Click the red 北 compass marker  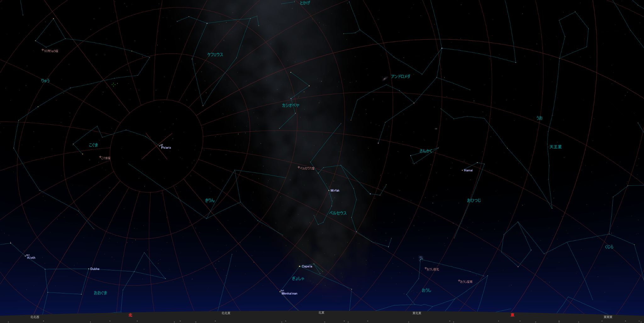(130, 315)
